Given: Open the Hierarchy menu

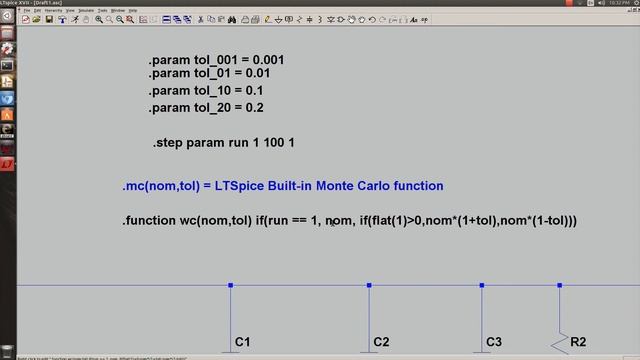Looking at the screenshot, I should [x=53, y=10].
